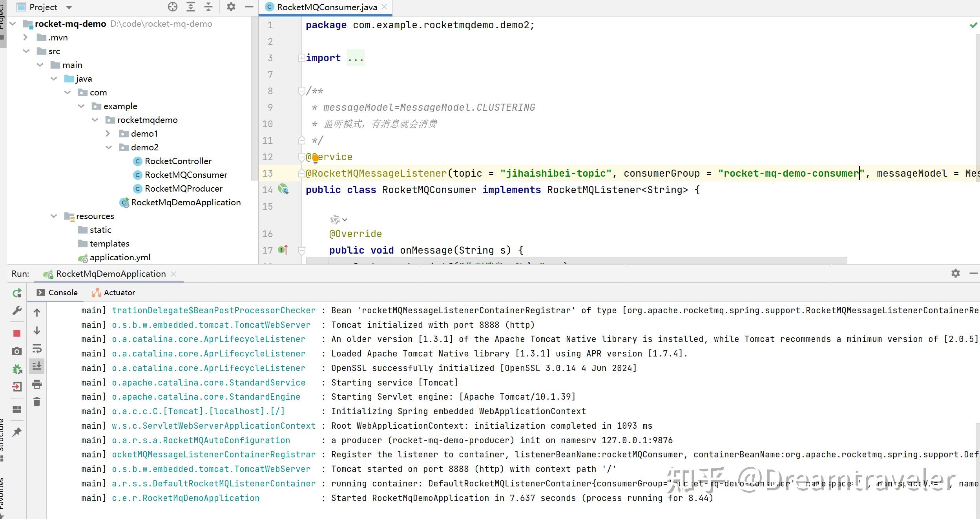This screenshot has width=980, height=519.
Task: Open the Project view dropdown arrow
Action: click(x=69, y=7)
